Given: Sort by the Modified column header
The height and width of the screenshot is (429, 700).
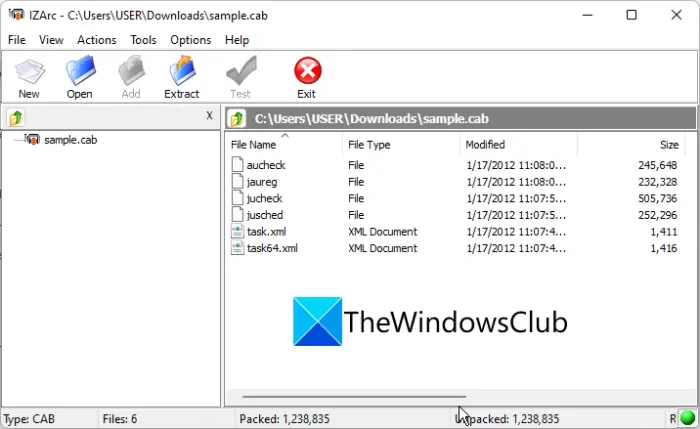Looking at the screenshot, I should click(485, 145).
